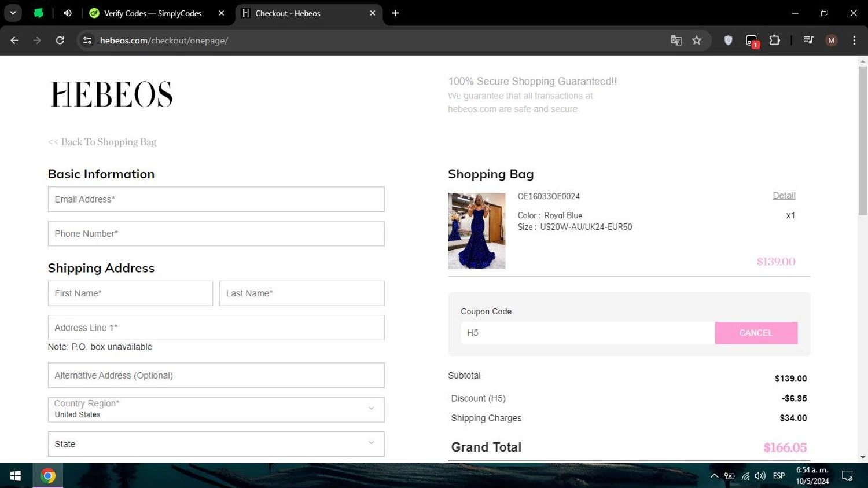
Task: Focus the Email Address field
Action: [x=216, y=199]
